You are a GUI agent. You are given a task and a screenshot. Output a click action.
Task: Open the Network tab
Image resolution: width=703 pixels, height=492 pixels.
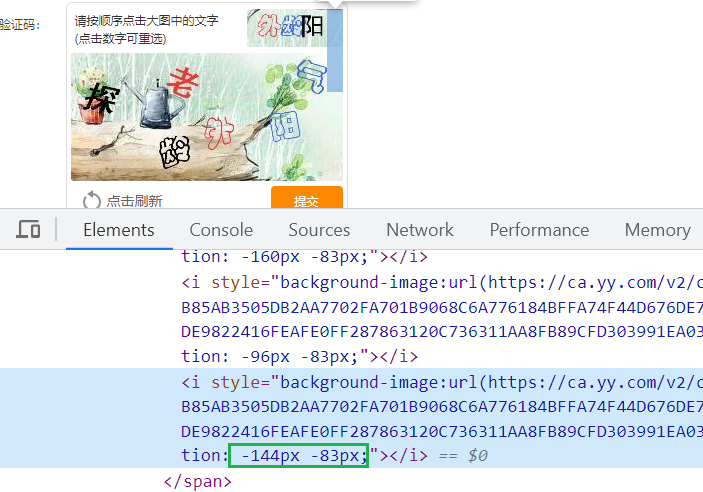[420, 230]
